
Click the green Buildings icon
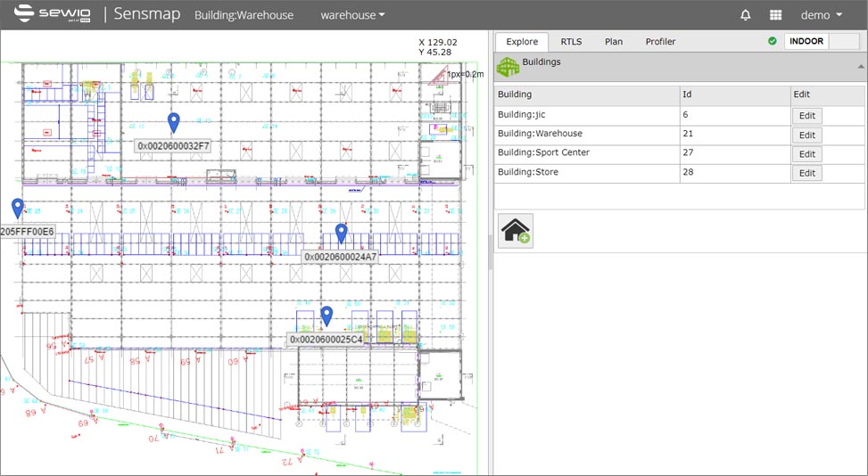(508, 67)
